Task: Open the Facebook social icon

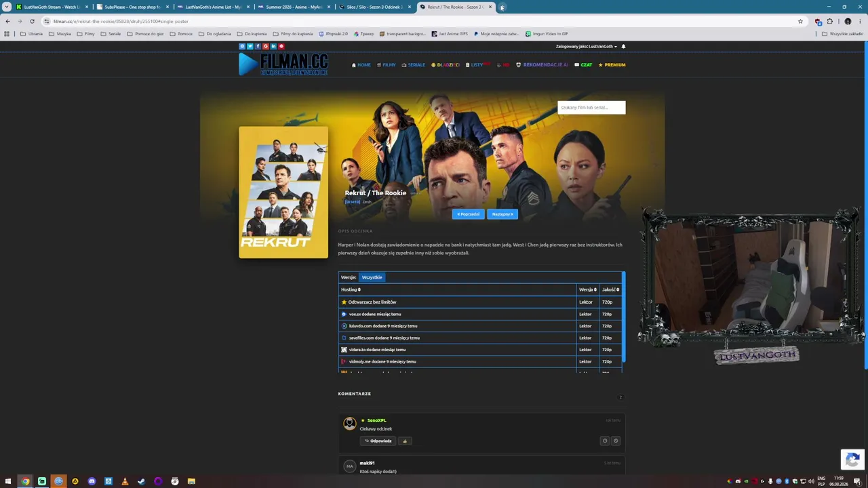Action: (258, 46)
